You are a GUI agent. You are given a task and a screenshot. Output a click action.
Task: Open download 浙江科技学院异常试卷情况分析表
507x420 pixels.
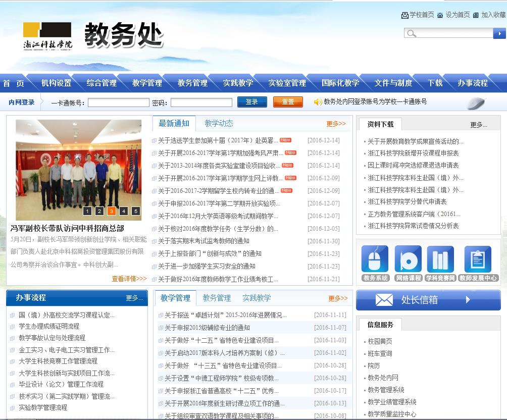413,226
